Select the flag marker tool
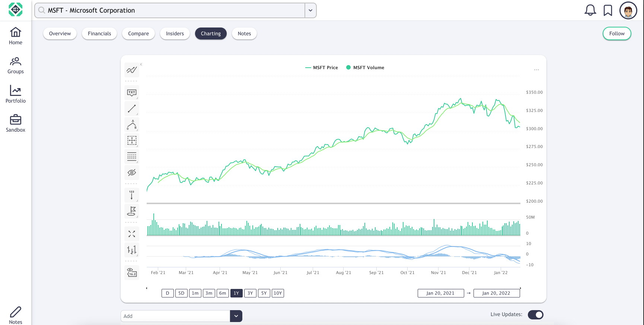644x325 pixels. click(131, 212)
